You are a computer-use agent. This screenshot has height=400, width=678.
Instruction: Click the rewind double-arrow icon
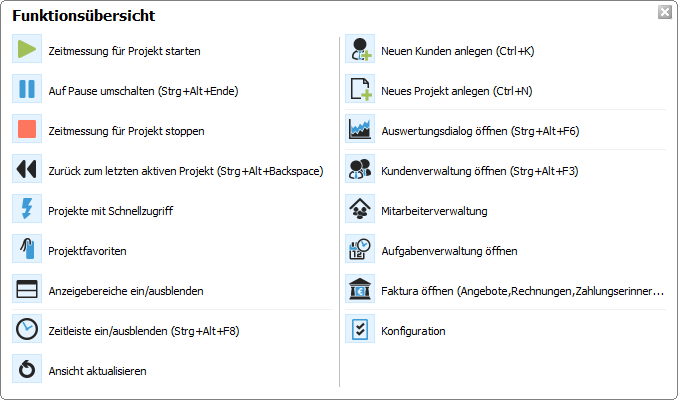tap(27, 170)
